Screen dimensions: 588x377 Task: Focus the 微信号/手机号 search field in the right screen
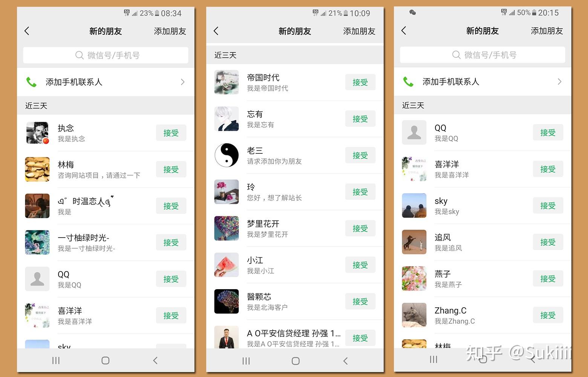pyautogui.click(x=482, y=55)
